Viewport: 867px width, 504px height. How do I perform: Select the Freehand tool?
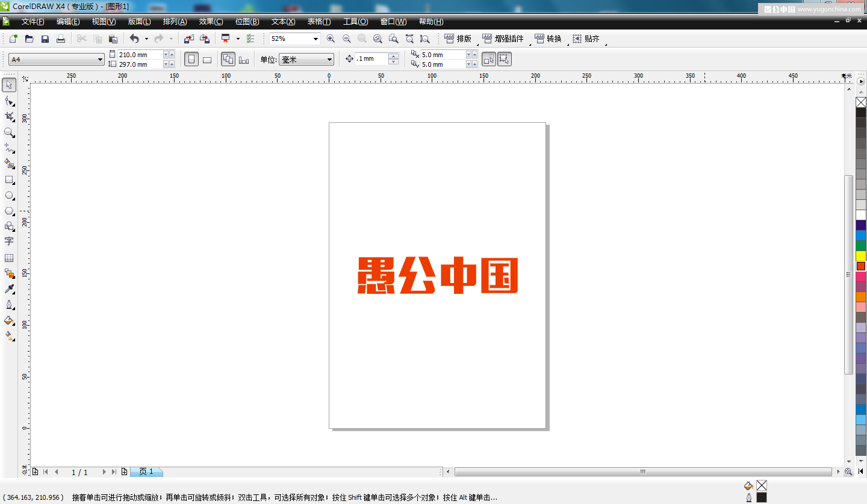(x=9, y=148)
